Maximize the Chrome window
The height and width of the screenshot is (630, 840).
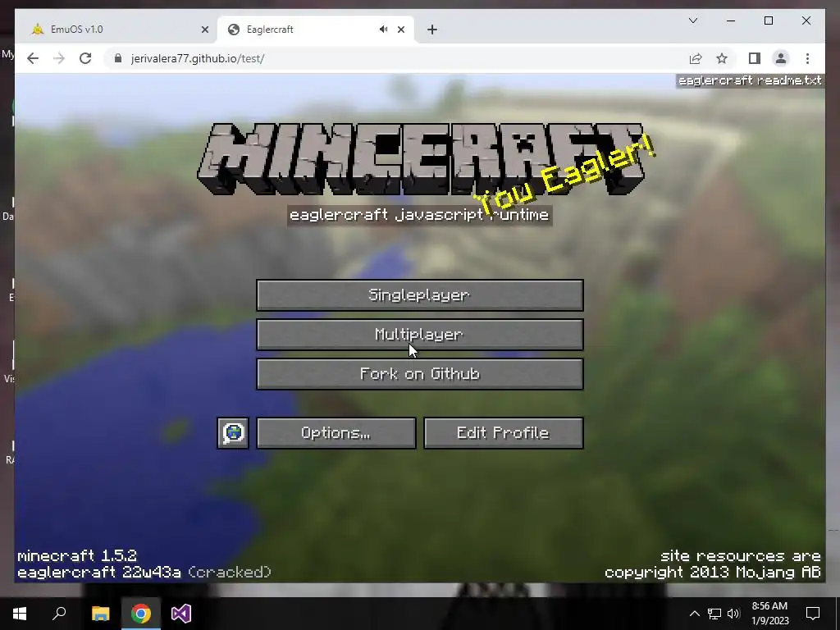coord(769,21)
